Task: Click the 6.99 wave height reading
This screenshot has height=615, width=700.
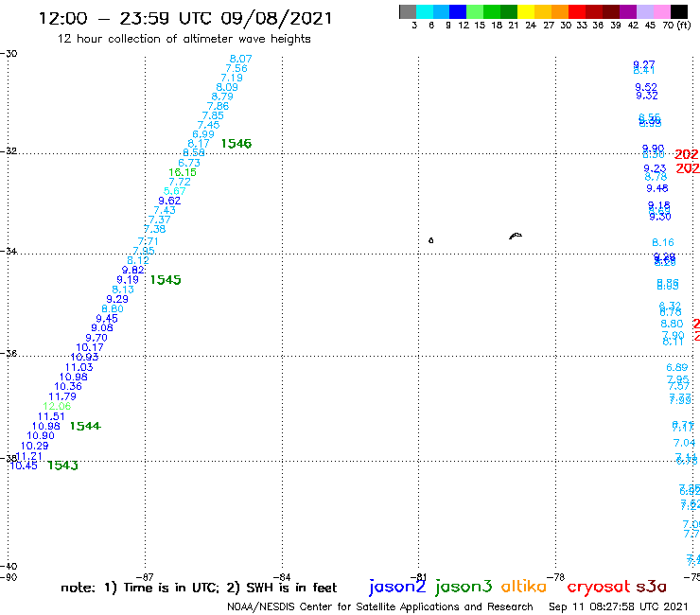Action: click(203, 134)
